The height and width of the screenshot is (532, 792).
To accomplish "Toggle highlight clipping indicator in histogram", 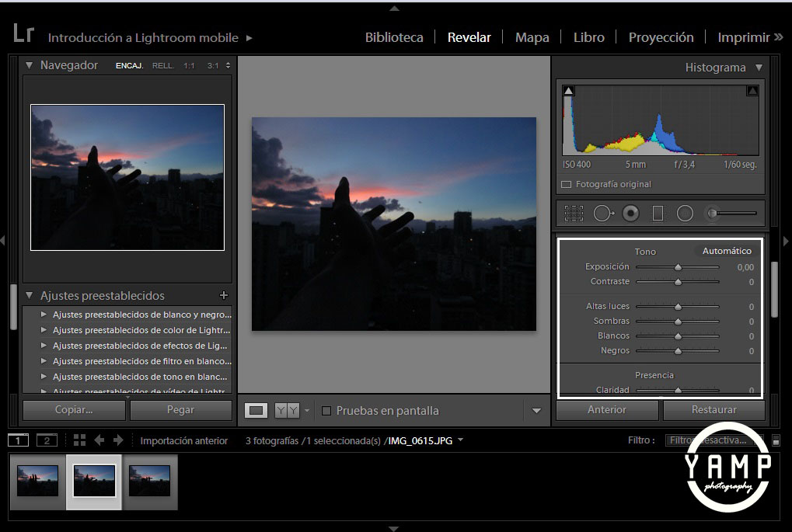I will pyautogui.click(x=752, y=91).
